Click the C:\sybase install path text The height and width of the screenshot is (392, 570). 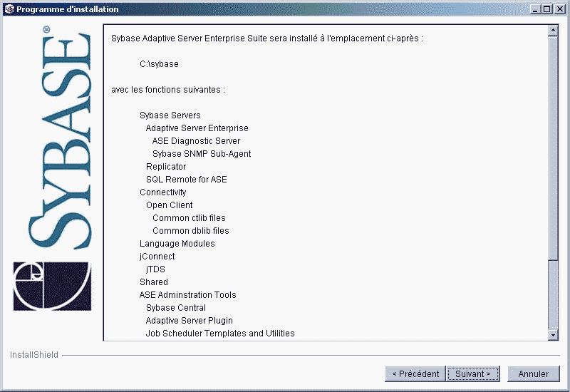click(159, 64)
